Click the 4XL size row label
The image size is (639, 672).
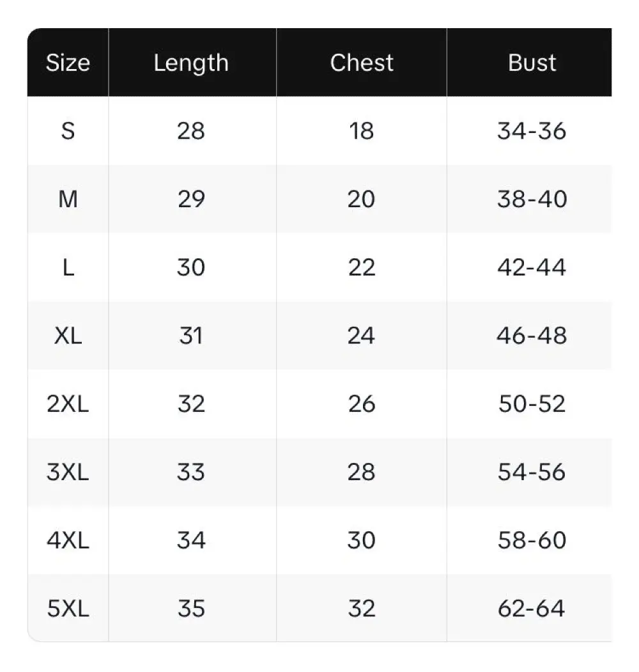[68, 540]
